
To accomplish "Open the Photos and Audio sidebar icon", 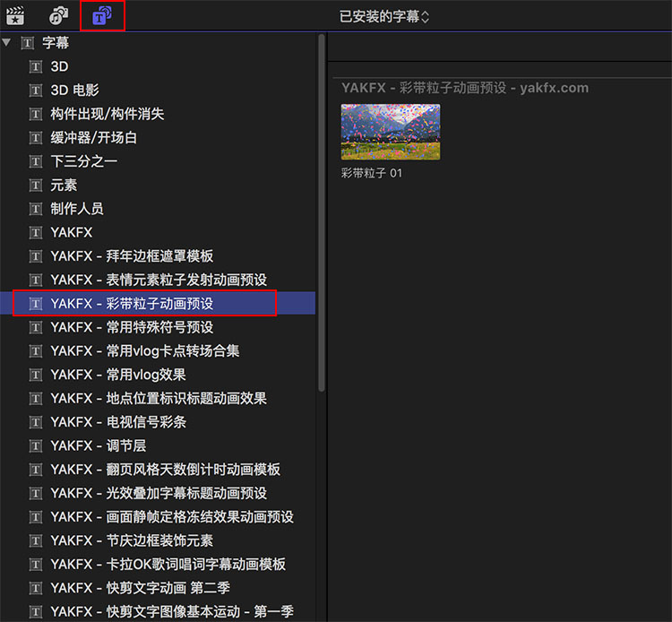I will pos(59,15).
